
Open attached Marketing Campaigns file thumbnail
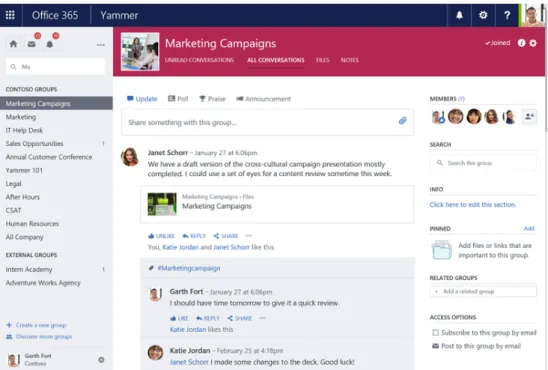(162, 204)
